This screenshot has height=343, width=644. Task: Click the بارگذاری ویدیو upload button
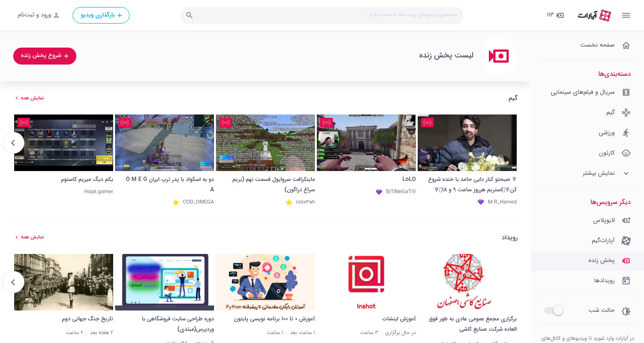pyautogui.click(x=101, y=15)
